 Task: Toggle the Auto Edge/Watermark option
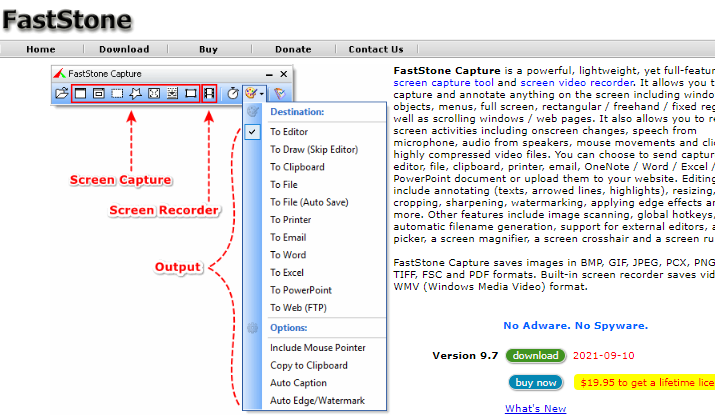pos(315,401)
